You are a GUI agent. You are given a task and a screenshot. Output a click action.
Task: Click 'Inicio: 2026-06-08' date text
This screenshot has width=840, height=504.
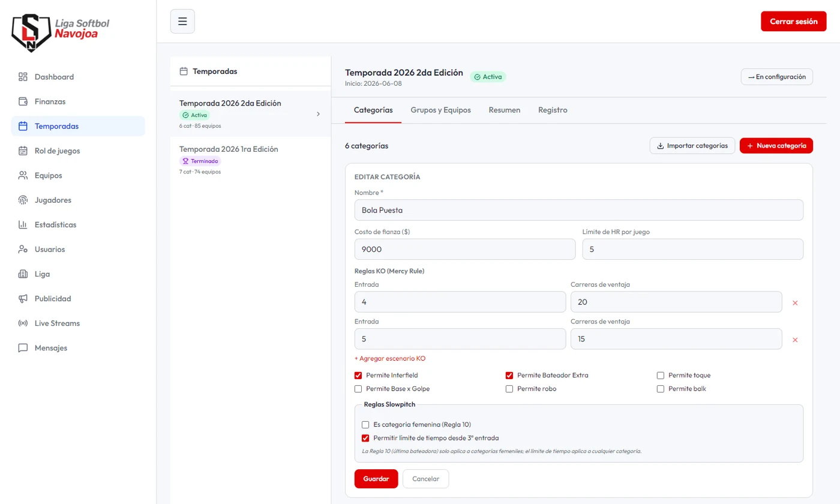click(373, 83)
